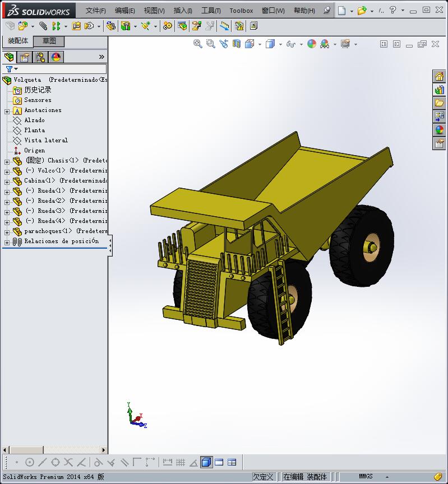Click the Smart Fasteners icon
448x484 pixels.
76,26
